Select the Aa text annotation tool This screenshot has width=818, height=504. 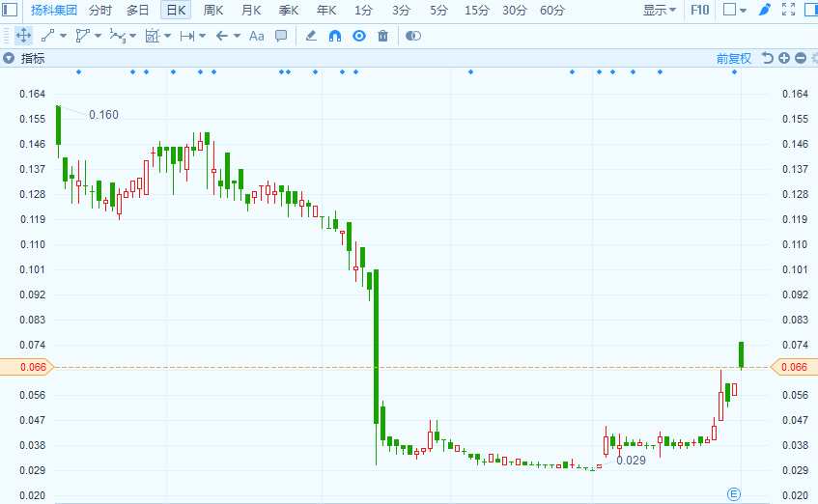[256, 36]
